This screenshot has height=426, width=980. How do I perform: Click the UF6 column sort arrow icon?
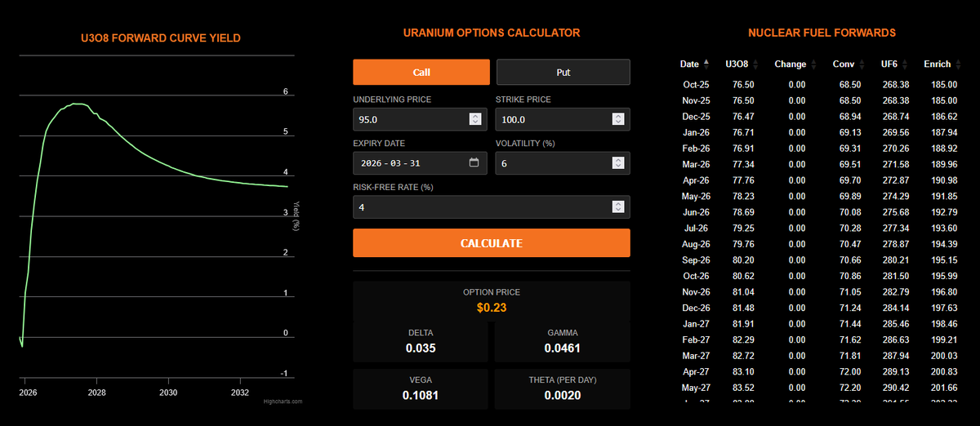pos(905,64)
